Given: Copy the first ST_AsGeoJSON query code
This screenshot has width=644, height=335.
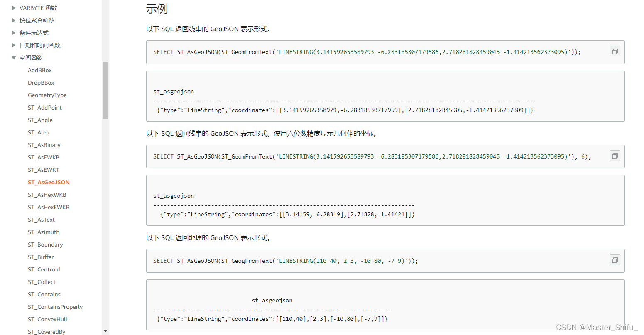Looking at the screenshot, I should pos(615,51).
